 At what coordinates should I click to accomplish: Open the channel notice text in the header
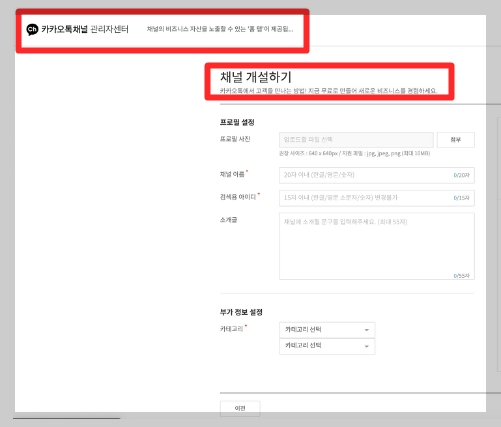[x=220, y=29]
